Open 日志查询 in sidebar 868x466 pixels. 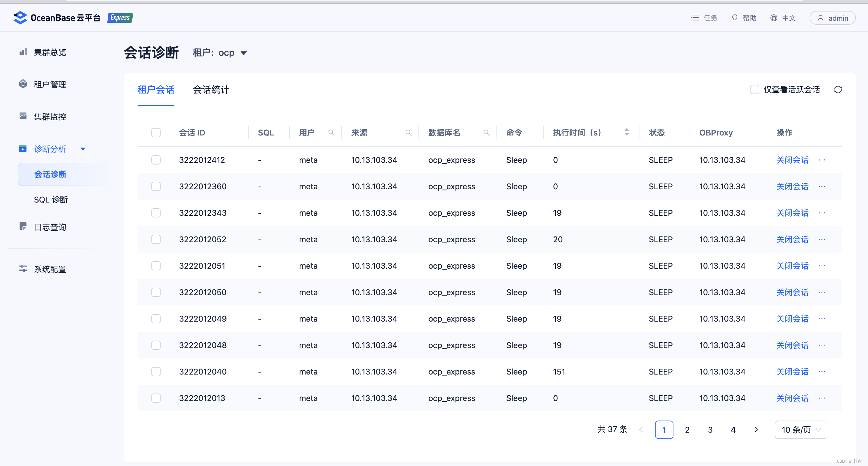pyautogui.click(x=50, y=227)
